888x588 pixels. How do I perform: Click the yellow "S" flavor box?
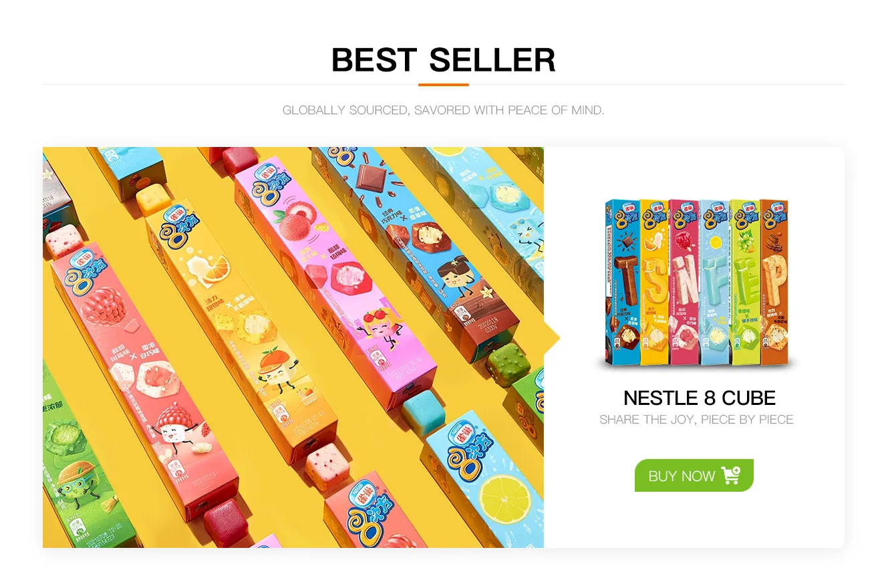(x=654, y=283)
